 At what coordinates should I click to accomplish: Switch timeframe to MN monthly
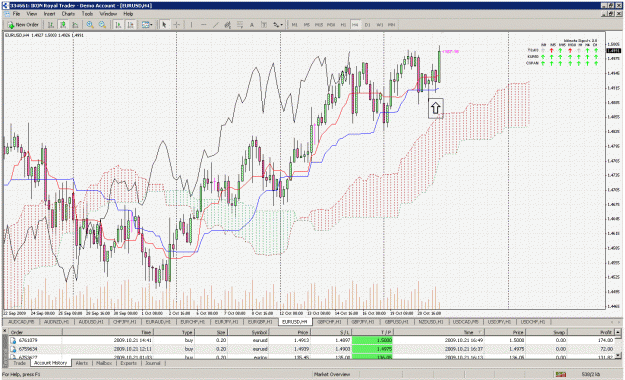tap(392, 25)
